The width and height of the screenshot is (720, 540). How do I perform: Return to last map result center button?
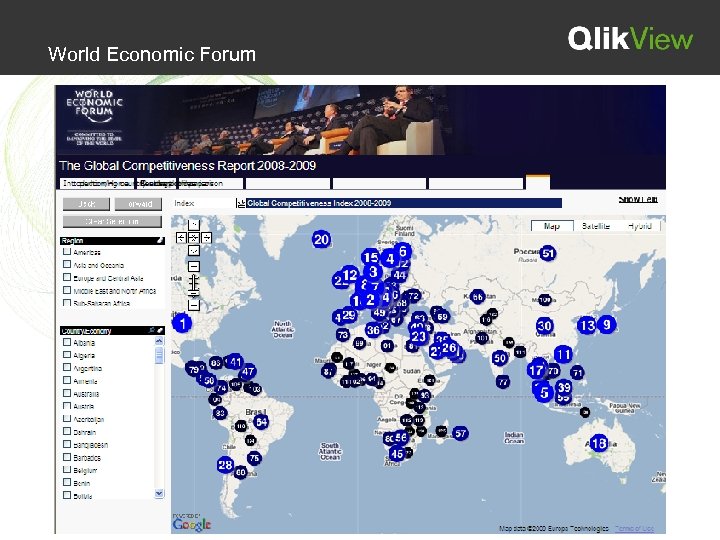click(x=194, y=238)
